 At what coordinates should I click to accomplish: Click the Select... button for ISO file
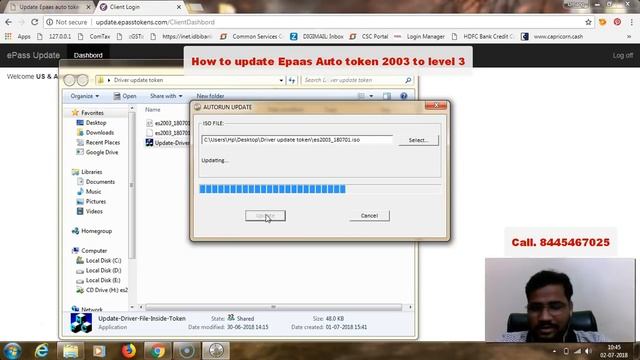coord(418,140)
